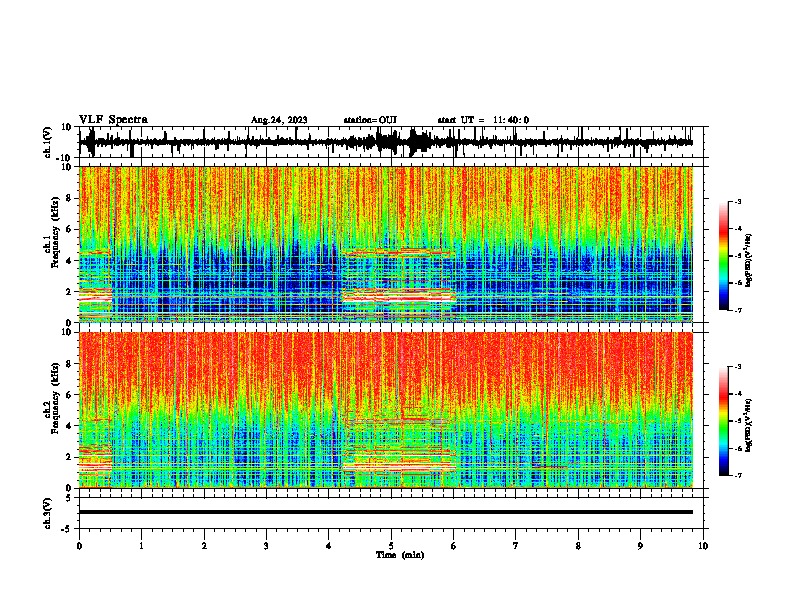Screen dimensions: 792x612
Task: Click the ch.1 spectrogram plot area
Action: click(386, 244)
